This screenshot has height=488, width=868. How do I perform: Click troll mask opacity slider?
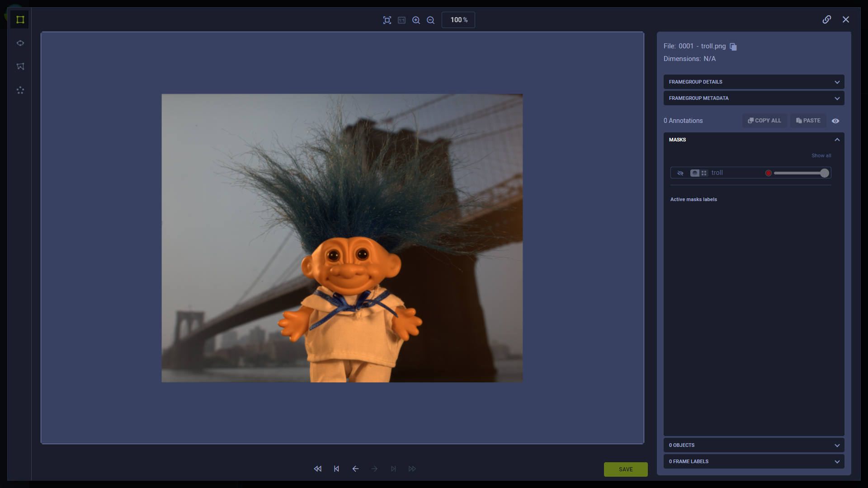[x=800, y=173]
